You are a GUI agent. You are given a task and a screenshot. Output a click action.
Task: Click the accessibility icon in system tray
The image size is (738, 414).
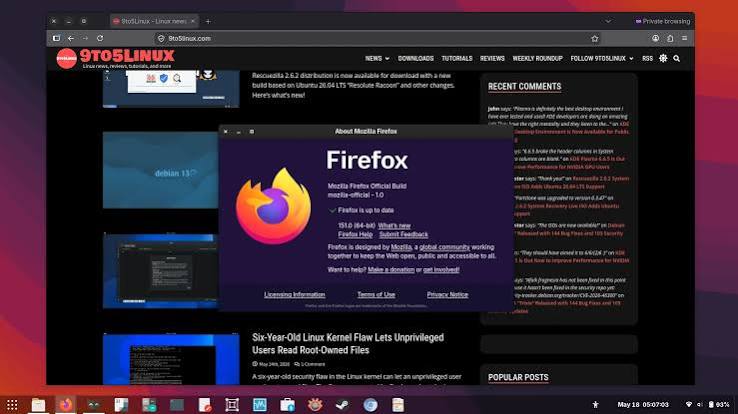click(x=595, y=405)
